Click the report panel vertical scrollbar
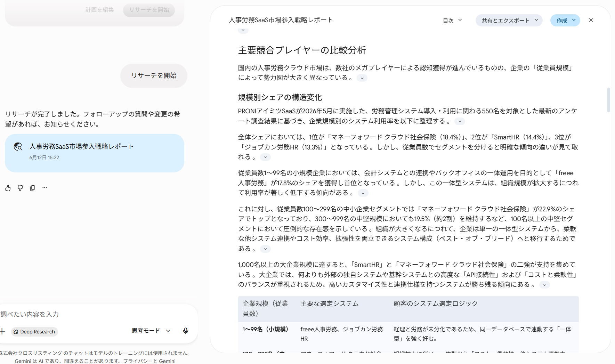615x364 pixels. pos(608,100)
